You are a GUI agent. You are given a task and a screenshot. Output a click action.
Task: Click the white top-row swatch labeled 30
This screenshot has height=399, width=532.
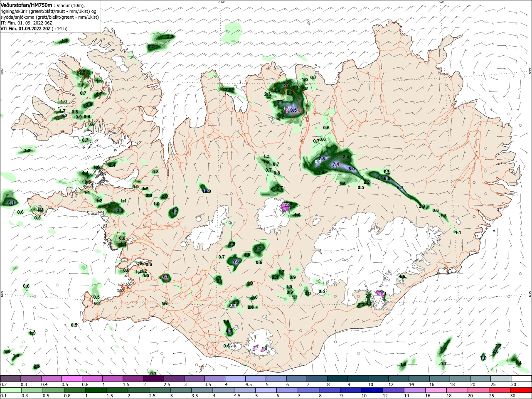point(521,378)
